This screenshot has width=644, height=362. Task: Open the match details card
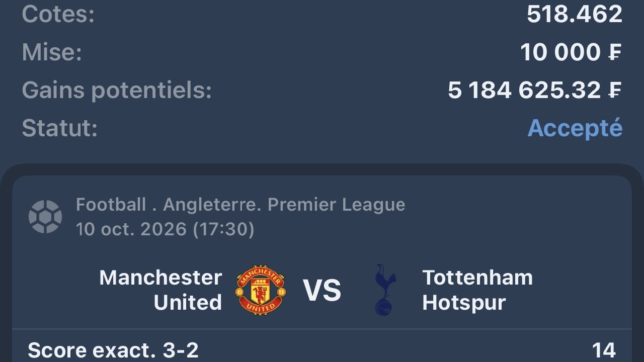[322, 268]
